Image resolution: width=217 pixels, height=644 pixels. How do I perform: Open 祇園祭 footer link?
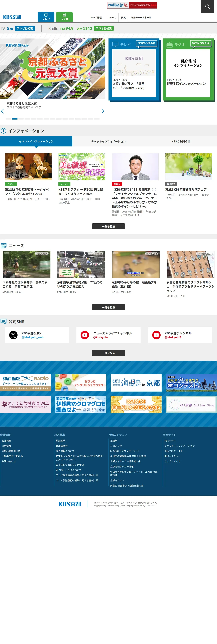[x=114, y=441]
